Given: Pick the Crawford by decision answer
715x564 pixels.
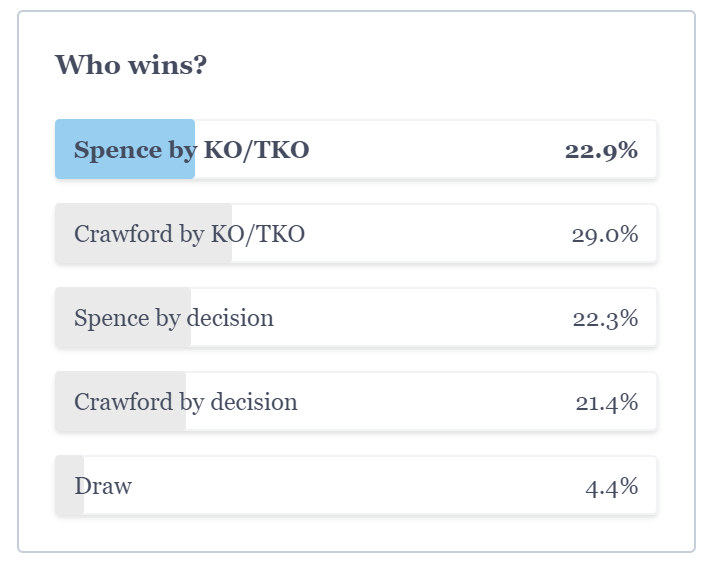Looking at the screenshot, I should click(x=356, y=401).
